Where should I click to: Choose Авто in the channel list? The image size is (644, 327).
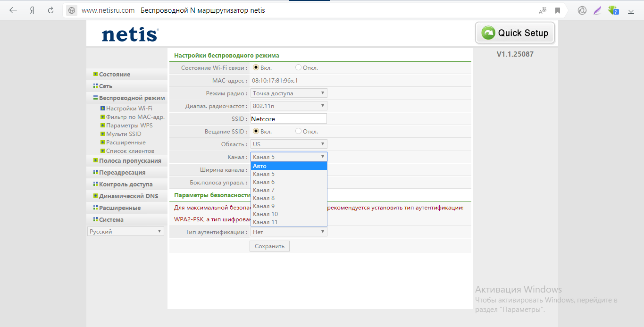(x=289, y=166)
